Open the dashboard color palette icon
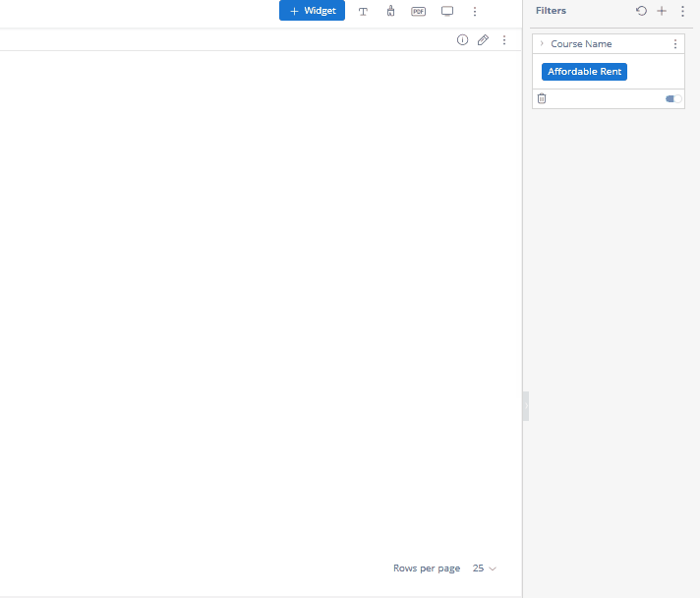The image size is (700, 598). point(390,11)
